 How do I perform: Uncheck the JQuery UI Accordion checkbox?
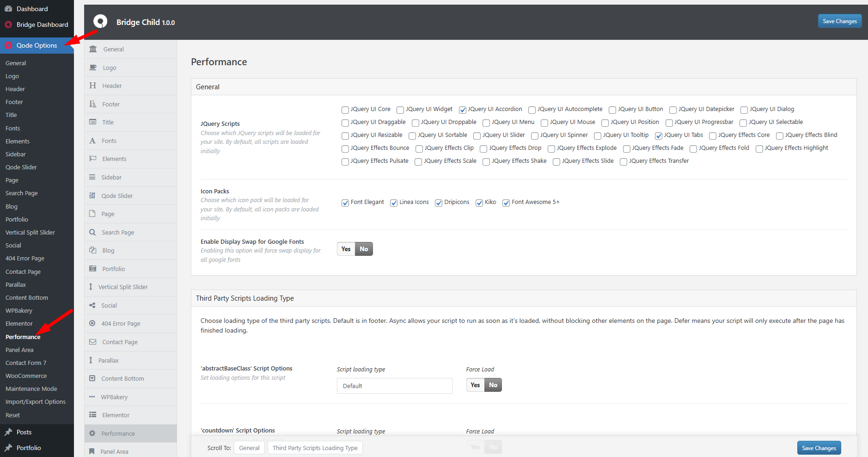[463, 110]
